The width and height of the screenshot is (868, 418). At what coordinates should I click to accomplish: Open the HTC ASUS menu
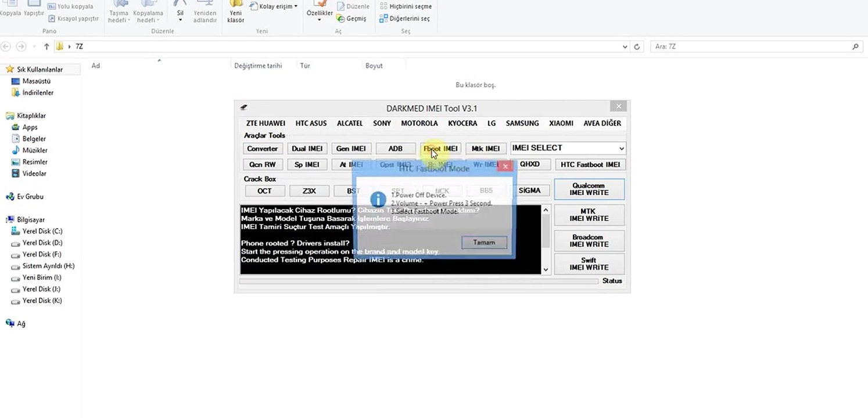[x=311, y=123]
